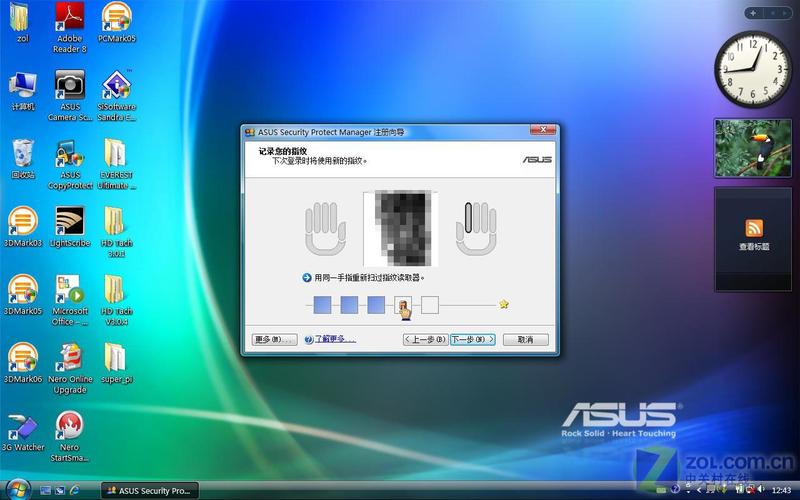This screenshot has width=800, height=500.
Task: Launch 3G Watcher shortcut
Action: click(23, 432)
